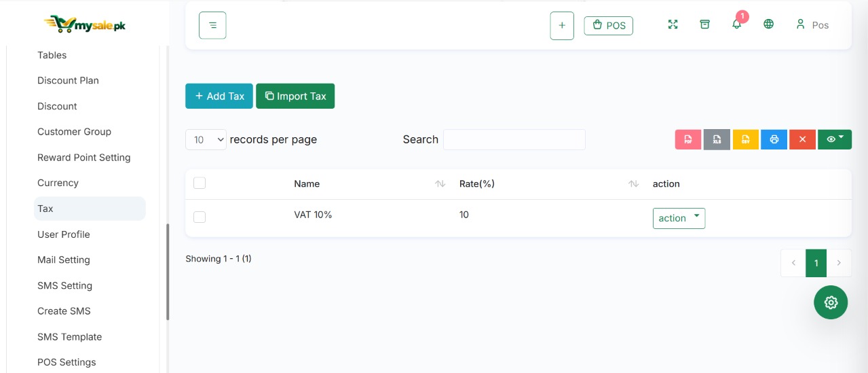Click the Showing 1 - 1 (1) text

(219, 259)
